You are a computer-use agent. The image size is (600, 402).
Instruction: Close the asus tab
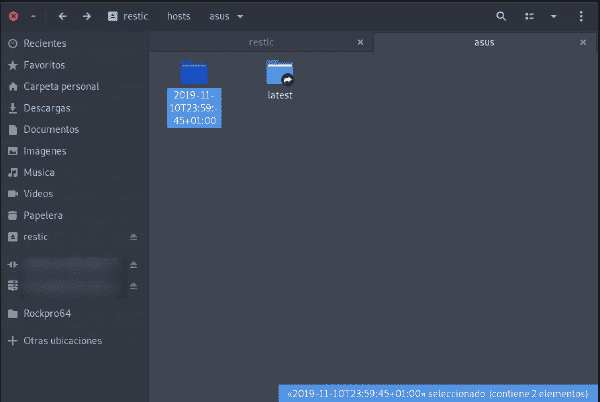pyautogui.click(x=583, y=42)
